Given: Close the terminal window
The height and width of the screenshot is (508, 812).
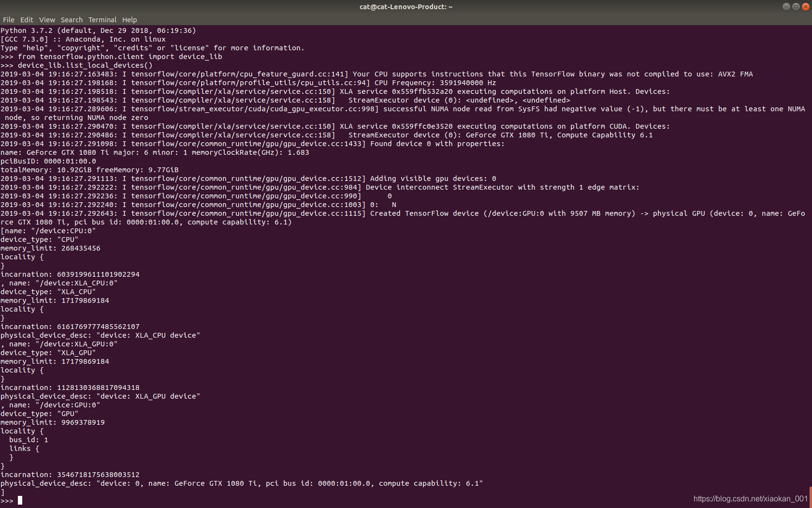Looking at the screenshot, I should (805, 6).
